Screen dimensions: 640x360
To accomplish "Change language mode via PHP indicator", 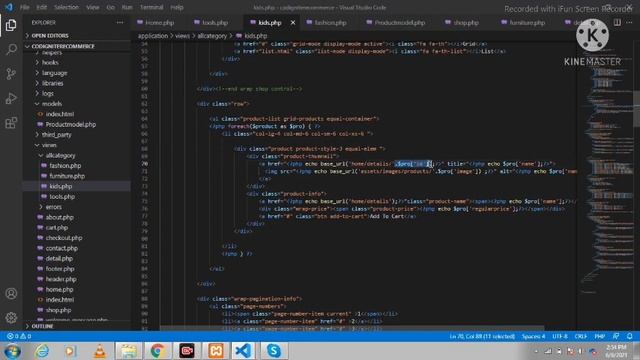I will pos(599,336).
